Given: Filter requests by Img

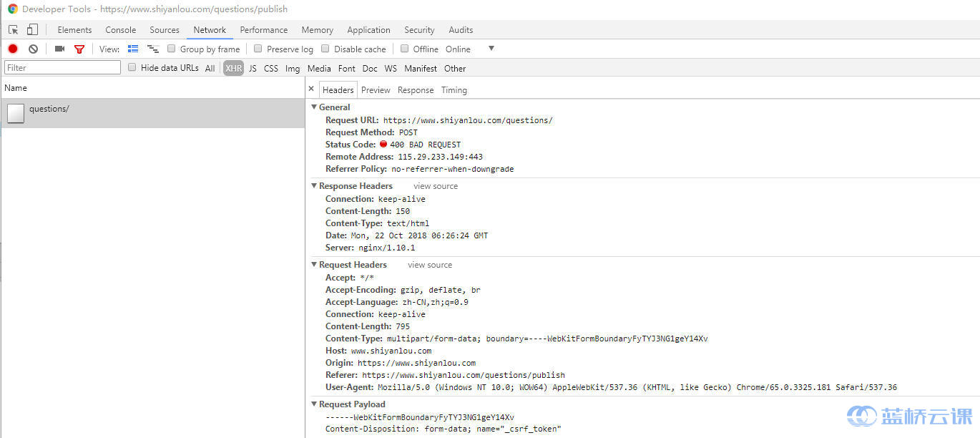Looking at the screenshot, I should (x=293, y=69).
